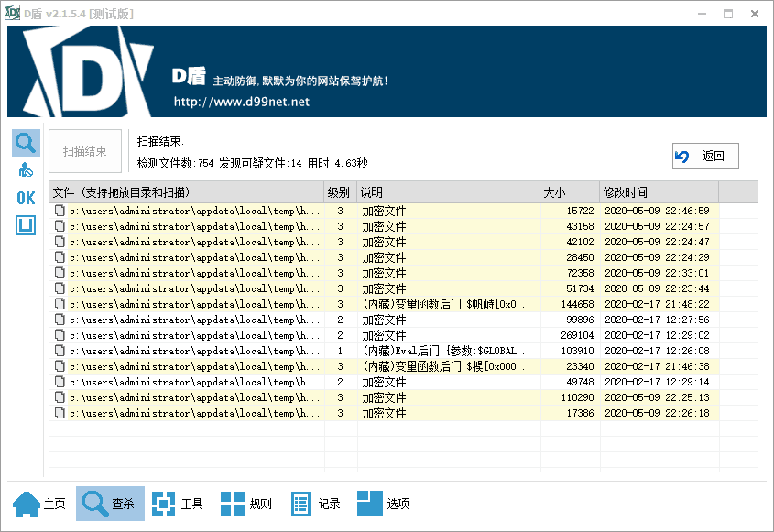774x532 pixels.
Task: Click file path of row sized 42102
Action: pos(194,242)
